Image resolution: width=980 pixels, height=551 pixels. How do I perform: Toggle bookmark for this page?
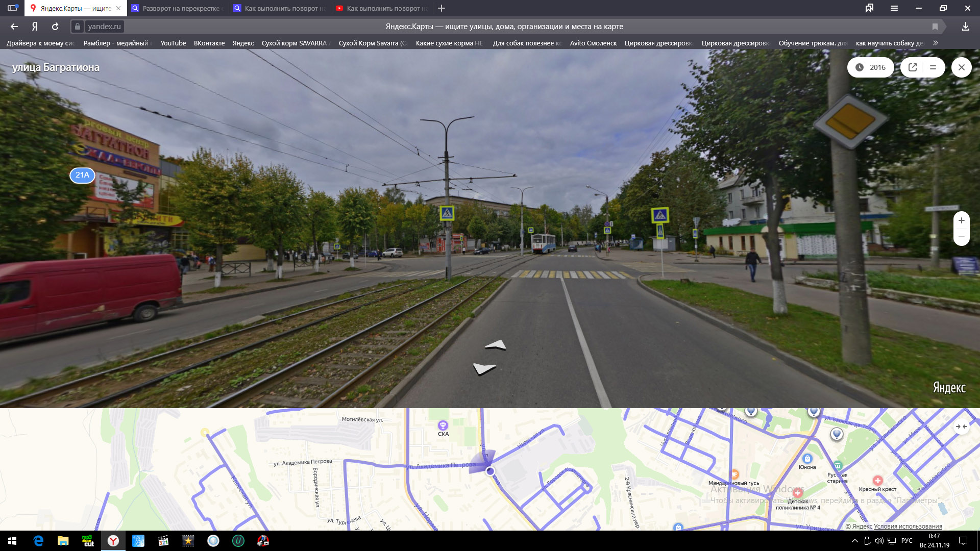coord(935,27)
